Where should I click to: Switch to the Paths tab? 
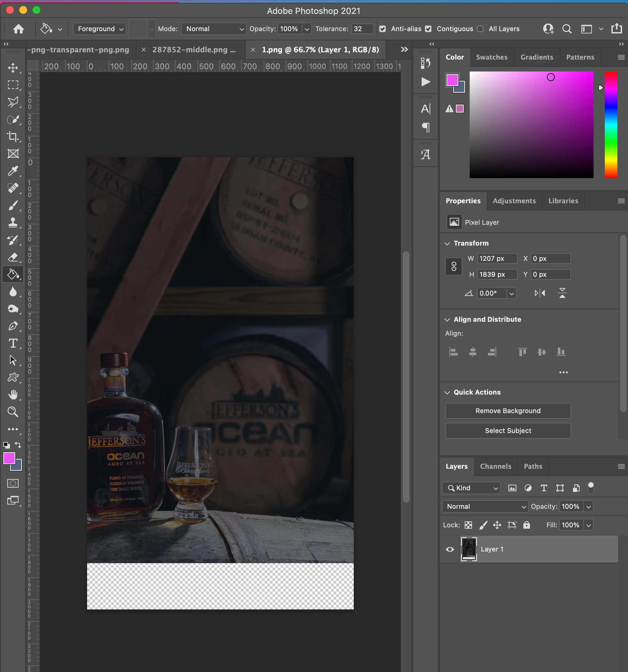(533, 466)
